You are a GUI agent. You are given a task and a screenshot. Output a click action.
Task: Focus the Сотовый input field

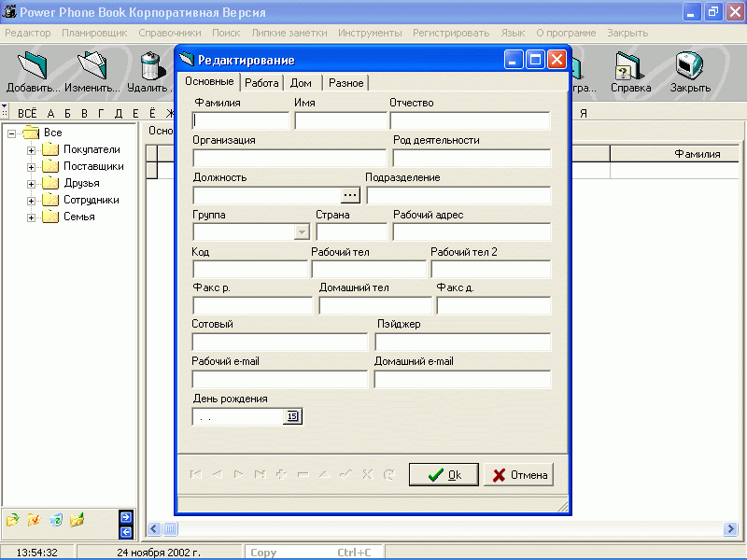coord(280,342)
